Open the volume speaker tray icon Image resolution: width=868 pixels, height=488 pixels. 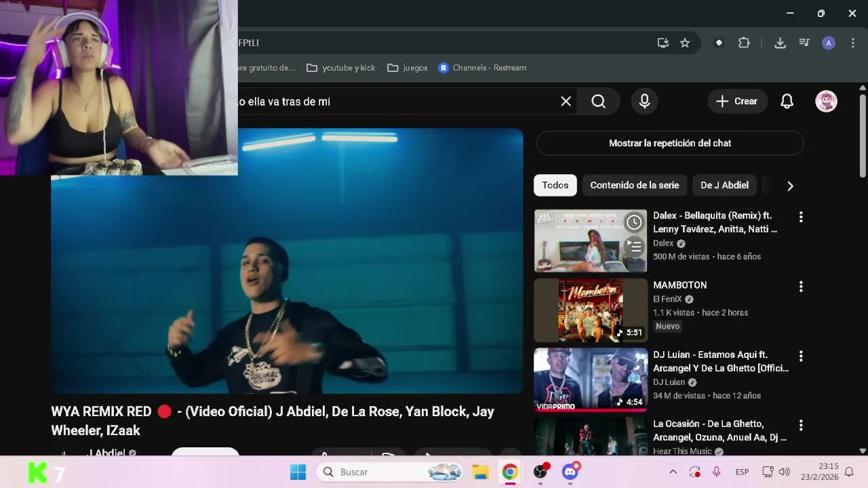(785, 472)
